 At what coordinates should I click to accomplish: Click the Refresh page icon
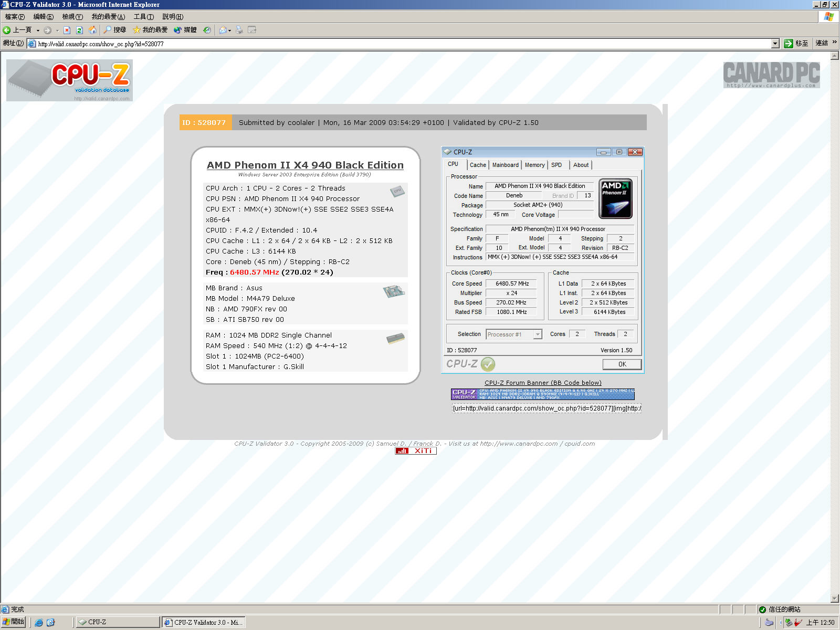point(79,30)
